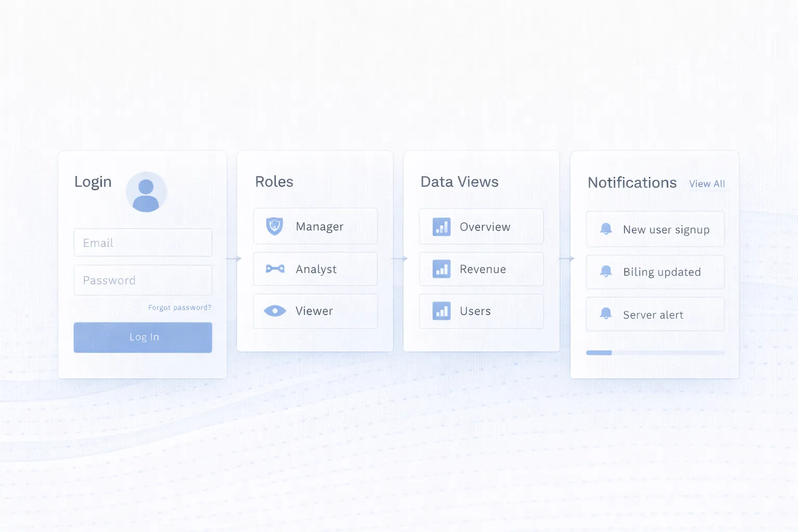Click the chart icon next to Revenue
The height and width of the screenshot is (532, 798).
(441, 269)
